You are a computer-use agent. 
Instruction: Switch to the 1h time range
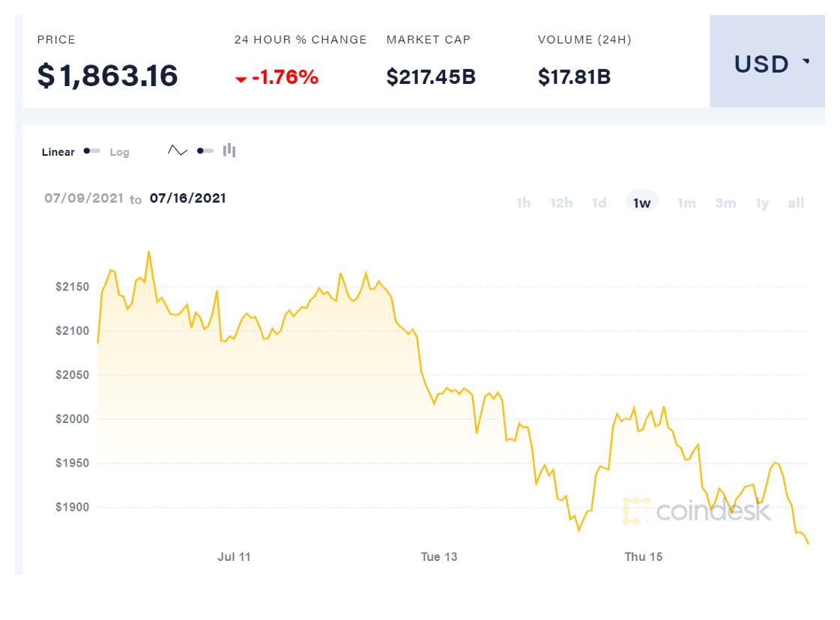pos(524,203)
